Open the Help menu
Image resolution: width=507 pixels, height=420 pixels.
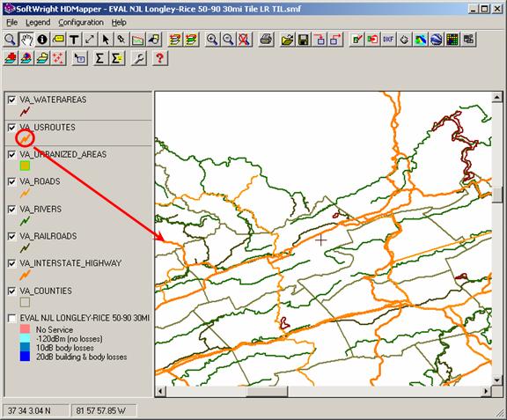(119, 22)
